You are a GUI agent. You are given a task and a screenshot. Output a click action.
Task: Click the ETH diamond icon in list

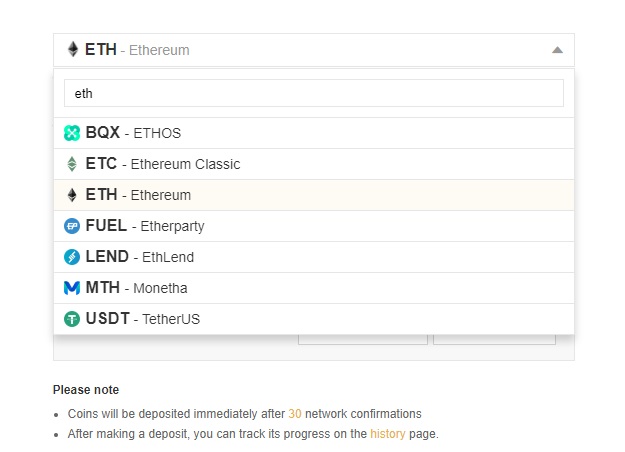pyautogui.click(x=72, y=195)
